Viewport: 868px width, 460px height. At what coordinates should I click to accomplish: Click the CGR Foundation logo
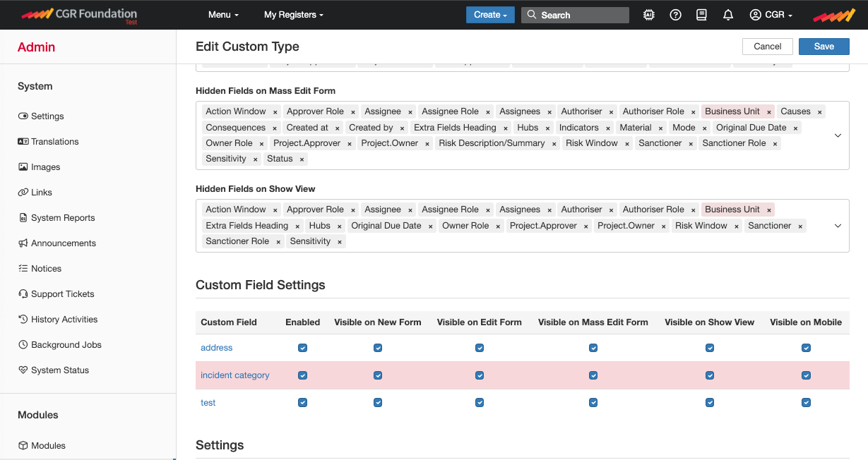coord(79,14)
